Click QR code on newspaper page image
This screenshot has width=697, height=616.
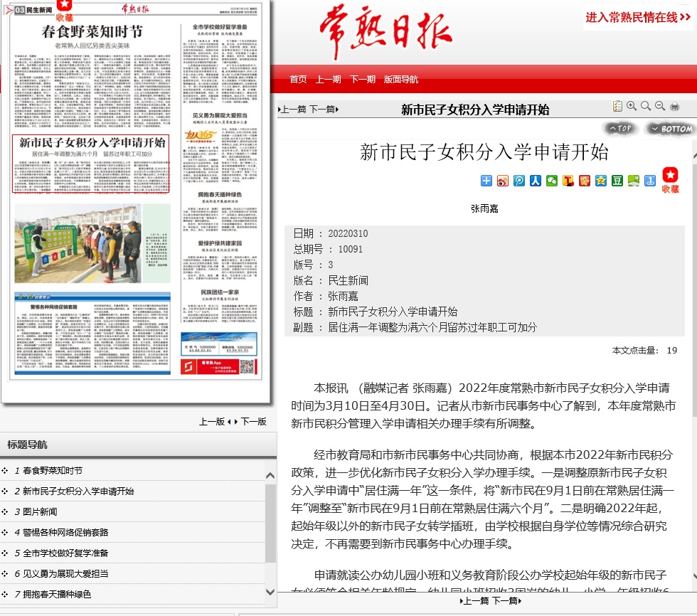248,366
